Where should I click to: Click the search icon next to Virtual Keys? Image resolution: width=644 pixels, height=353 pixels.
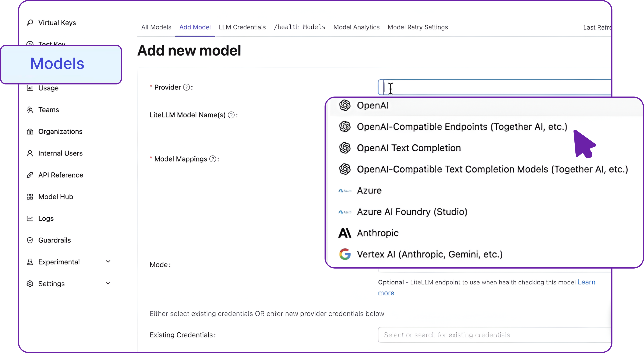pos(30,23)
